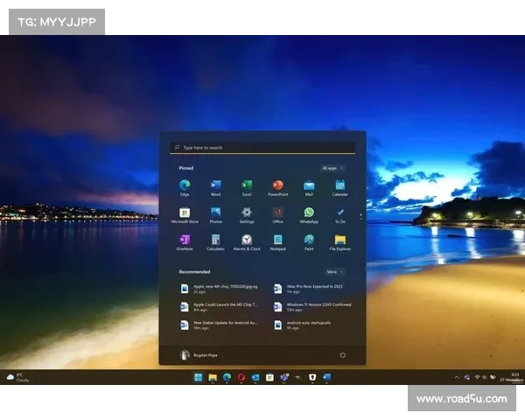525x420 pixels.
Task: Start PowerPoint from pinned apps
Action: coord(277,185)
